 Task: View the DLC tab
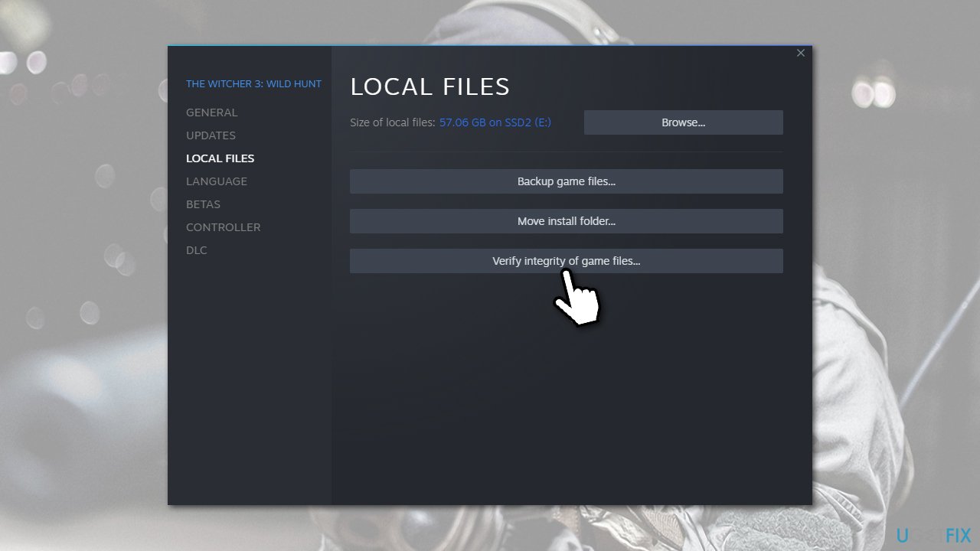[197, 250]
